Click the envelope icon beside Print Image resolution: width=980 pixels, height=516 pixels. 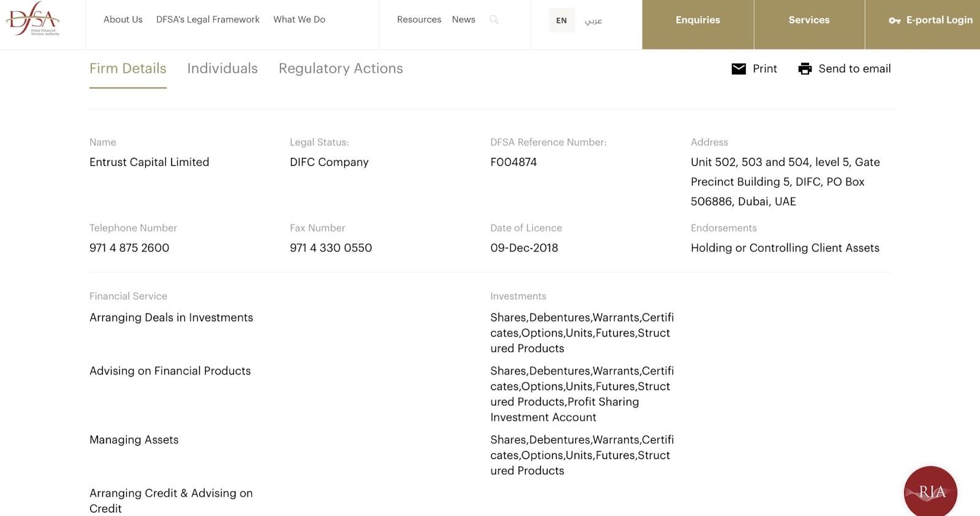[739, 69]
